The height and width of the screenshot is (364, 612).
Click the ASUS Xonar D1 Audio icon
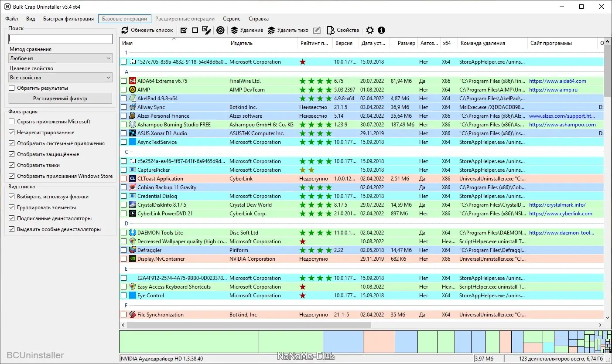point(133,133)
